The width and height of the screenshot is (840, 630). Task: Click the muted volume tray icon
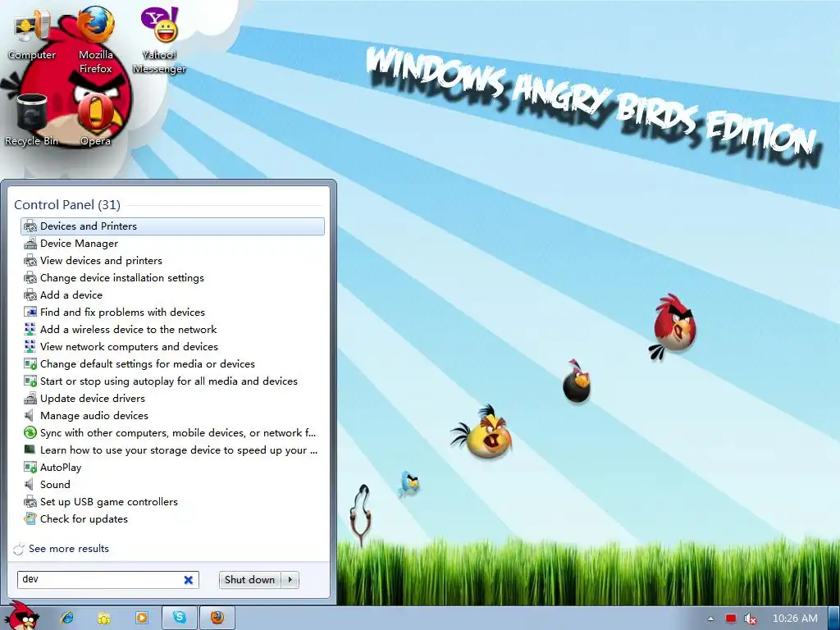(751, 619)
